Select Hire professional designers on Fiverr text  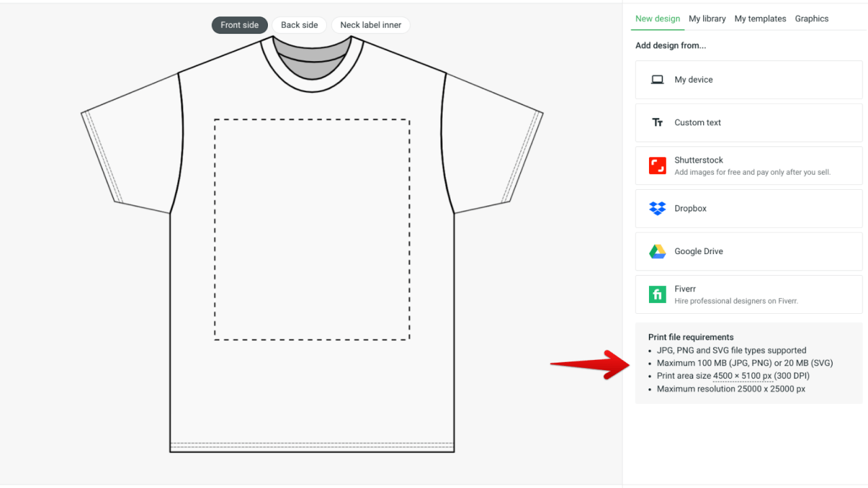coord(736,301)
